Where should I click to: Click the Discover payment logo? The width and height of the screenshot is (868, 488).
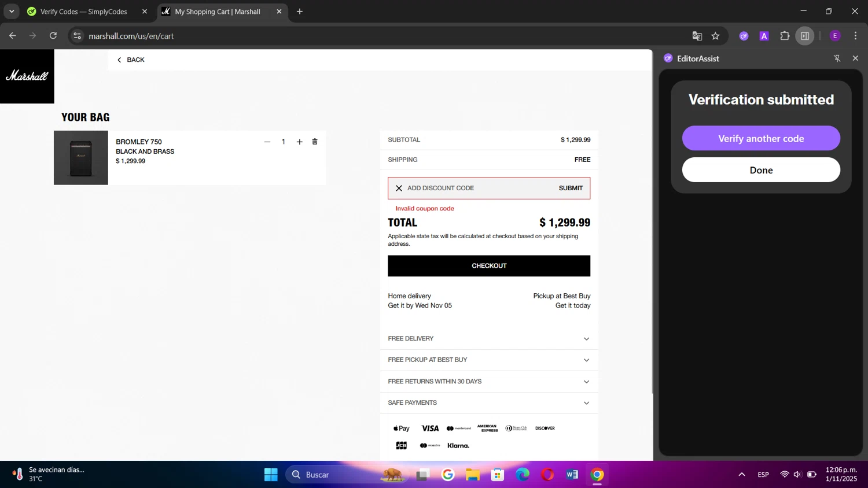545,428
